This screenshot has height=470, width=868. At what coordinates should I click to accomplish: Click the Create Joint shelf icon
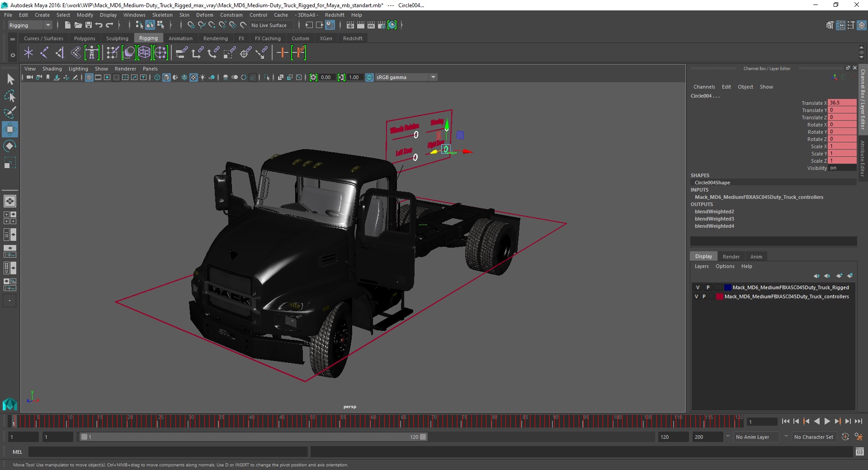point(44,53)
